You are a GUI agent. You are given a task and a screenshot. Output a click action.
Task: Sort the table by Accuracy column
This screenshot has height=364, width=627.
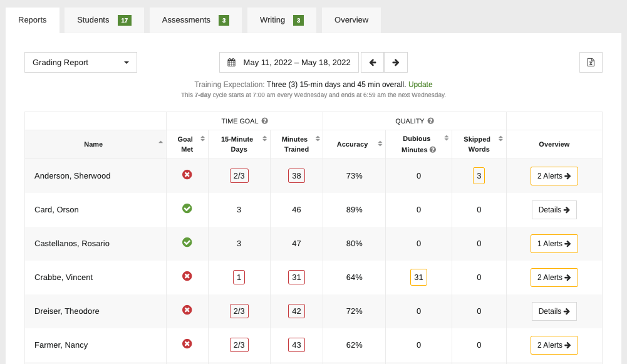click(x=379, y=144)
